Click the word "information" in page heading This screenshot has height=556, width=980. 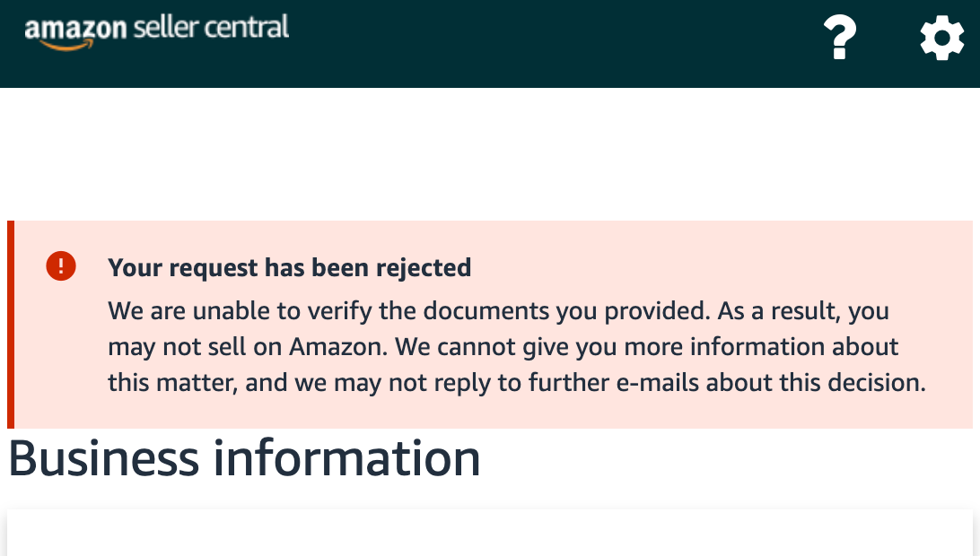pos(347,458)
